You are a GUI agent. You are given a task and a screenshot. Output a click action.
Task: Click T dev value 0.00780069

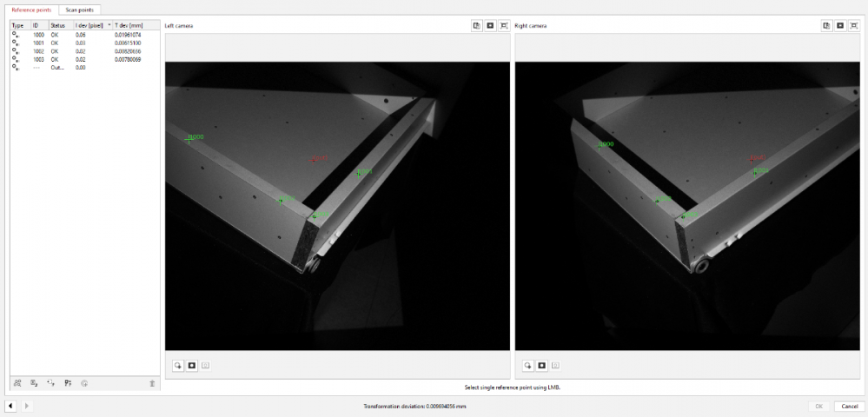point(128,59)
